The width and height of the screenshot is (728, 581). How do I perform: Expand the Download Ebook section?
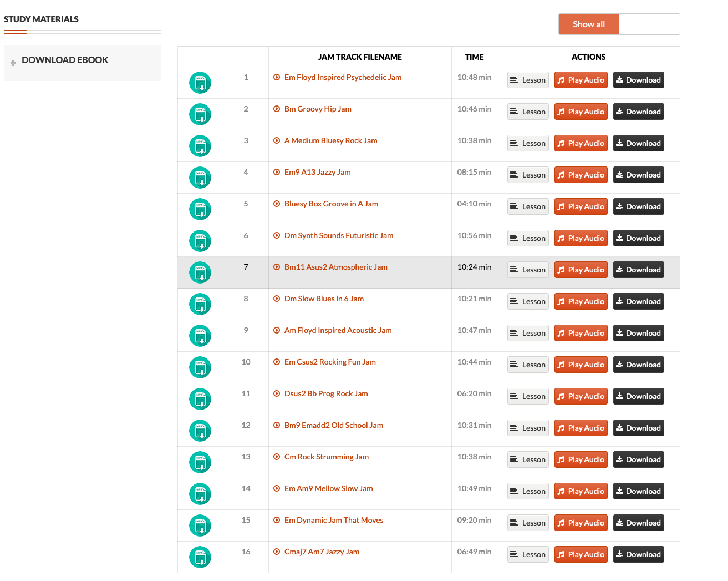pos(64,60)
